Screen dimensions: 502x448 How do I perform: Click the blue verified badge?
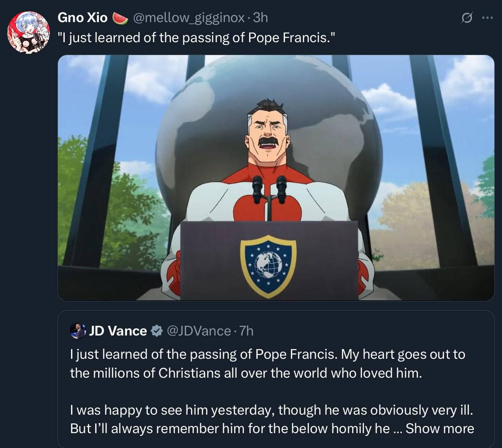[x=156, y=331]
